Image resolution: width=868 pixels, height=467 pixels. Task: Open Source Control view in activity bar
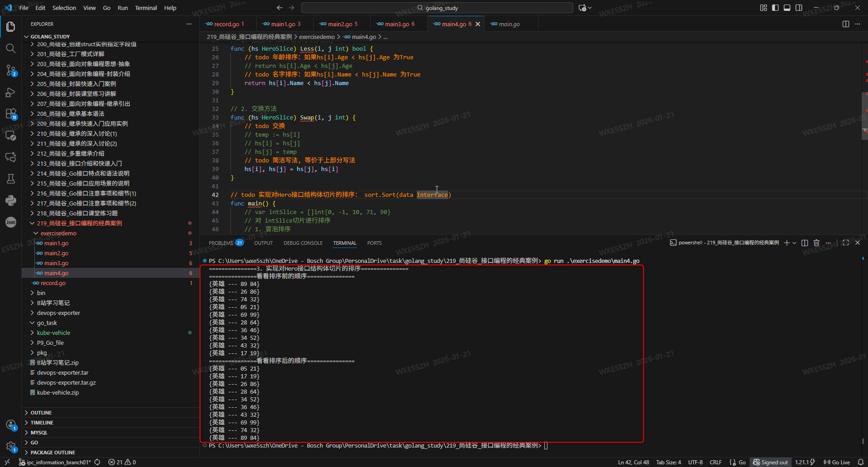pos(11,71)
